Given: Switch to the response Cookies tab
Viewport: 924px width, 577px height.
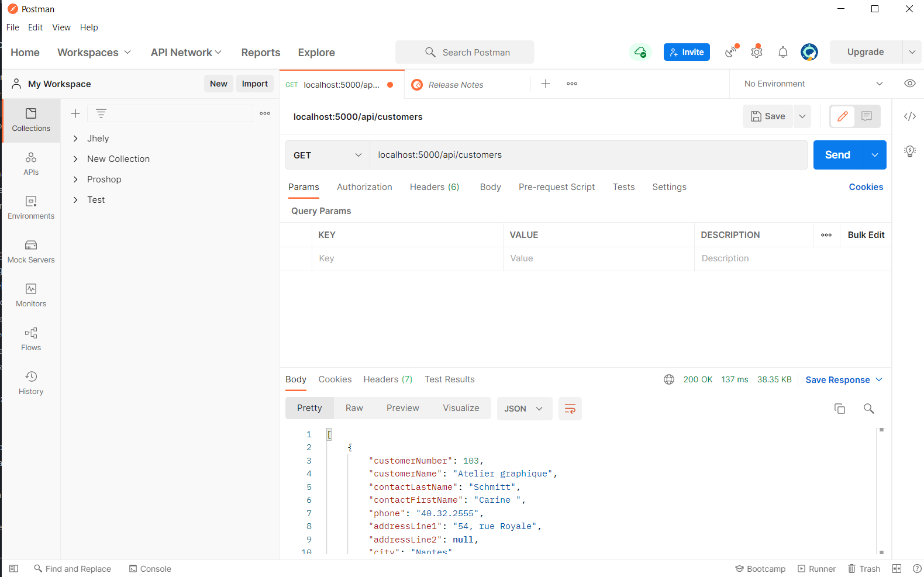Looking at the screenshot, I should click(x=335, y=379).
